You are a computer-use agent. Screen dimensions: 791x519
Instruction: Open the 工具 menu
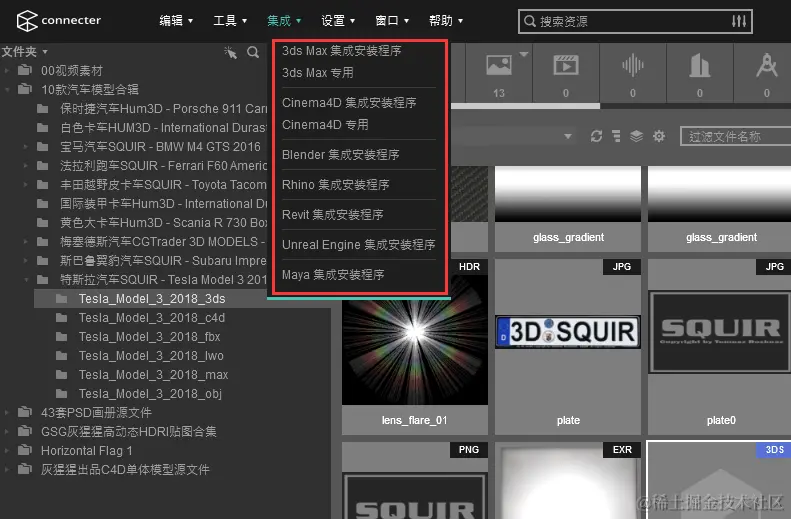(230, 21)
